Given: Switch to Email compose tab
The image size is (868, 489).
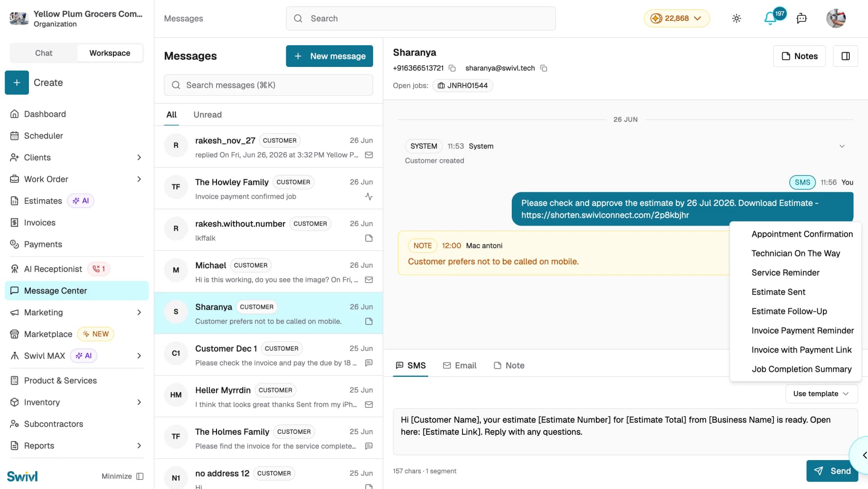Looking at the screenshot, I should point(459,366).
